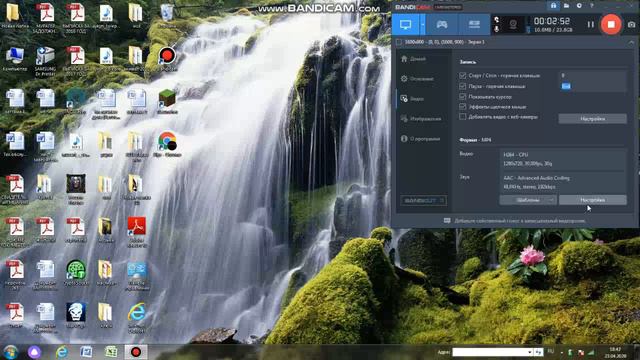Open the purple Alice assistant taskbar icon
The width and height of the screenshot is (640, 360).
point(34,352)
